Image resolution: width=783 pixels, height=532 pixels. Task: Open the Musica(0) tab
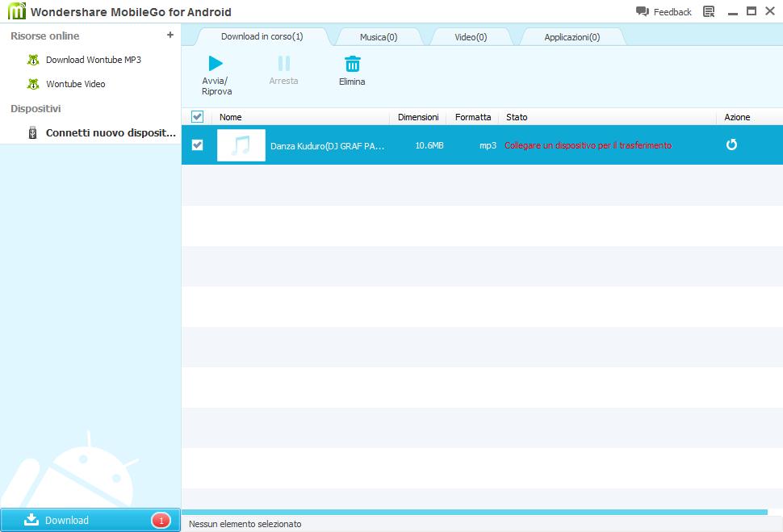pos(379,37)
